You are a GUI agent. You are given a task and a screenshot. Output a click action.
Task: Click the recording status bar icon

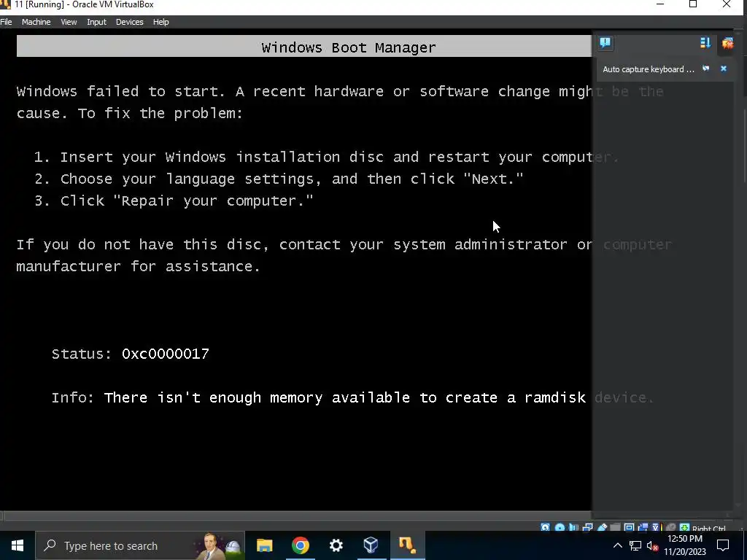coord(643,528)
